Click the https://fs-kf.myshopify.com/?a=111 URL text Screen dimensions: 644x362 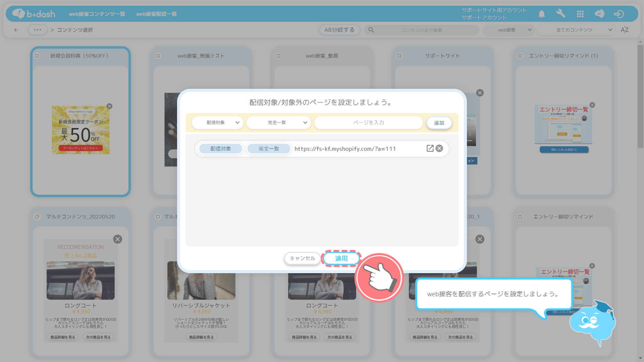(x=345, y=149)
